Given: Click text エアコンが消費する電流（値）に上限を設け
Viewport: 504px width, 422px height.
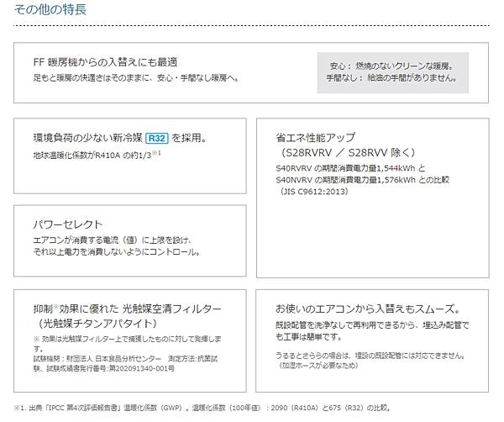Looking at the screenshot, I should [x=111, y=240].
